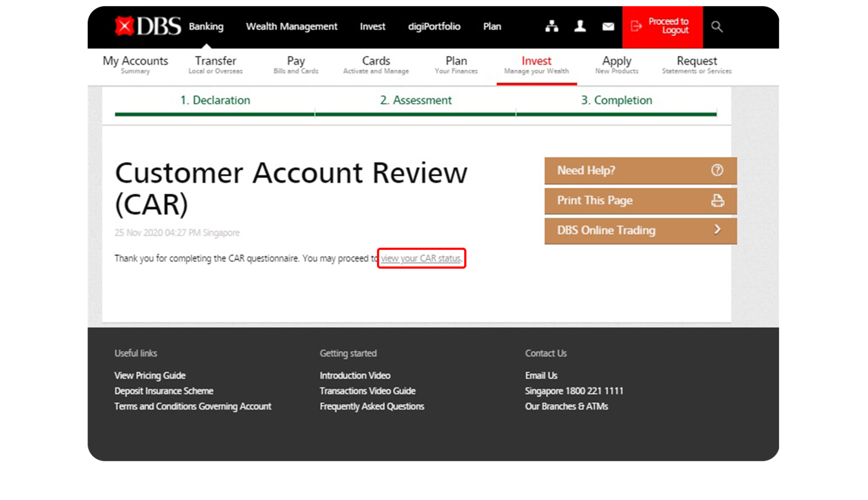
Task: Click the Declaration step indicator
Action: pyautogui.click(x=215, y=100)
